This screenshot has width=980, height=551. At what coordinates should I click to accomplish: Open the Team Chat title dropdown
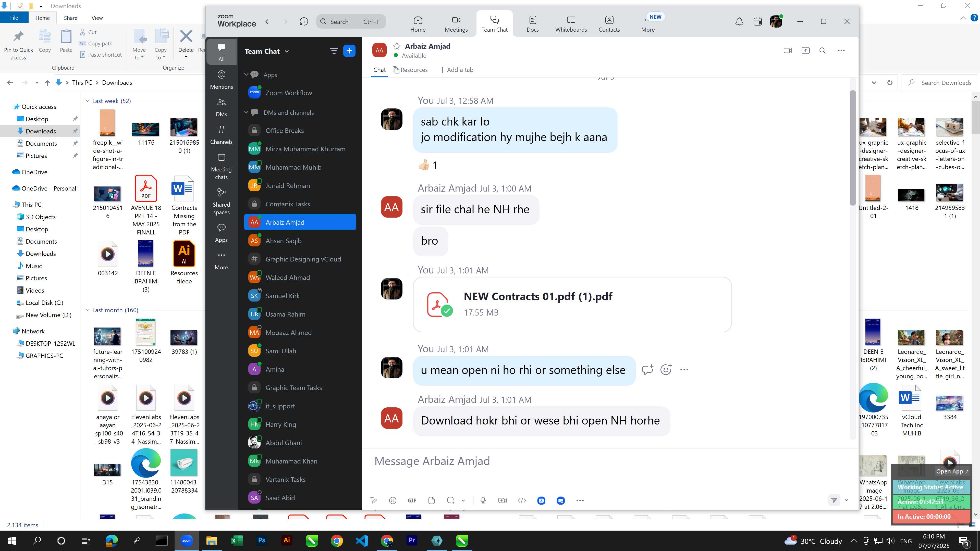(x=287, y=51)
